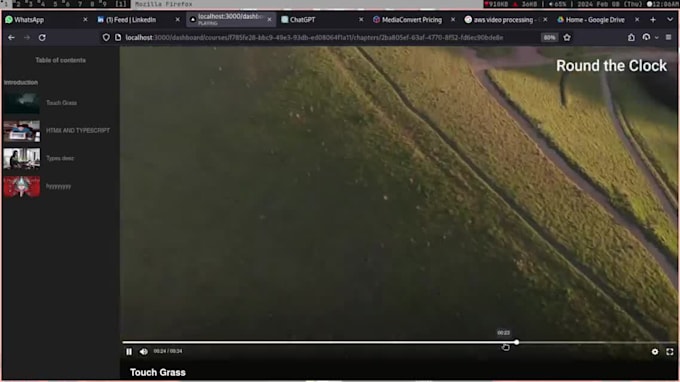Screen dimensions: 680x382
Task: Open the Firefox hamburger menu
Action: (668, 38)
